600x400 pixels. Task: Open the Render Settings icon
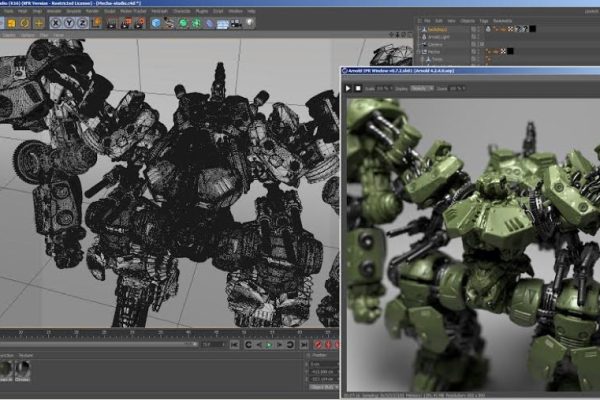pyautogui.click(x=140, y=24)
